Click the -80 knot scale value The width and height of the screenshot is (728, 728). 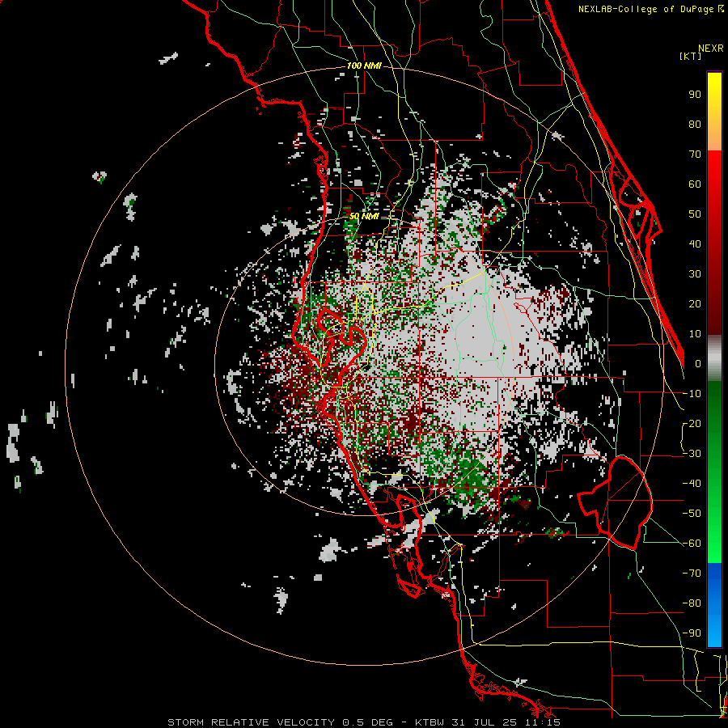[x=692, y=603]
